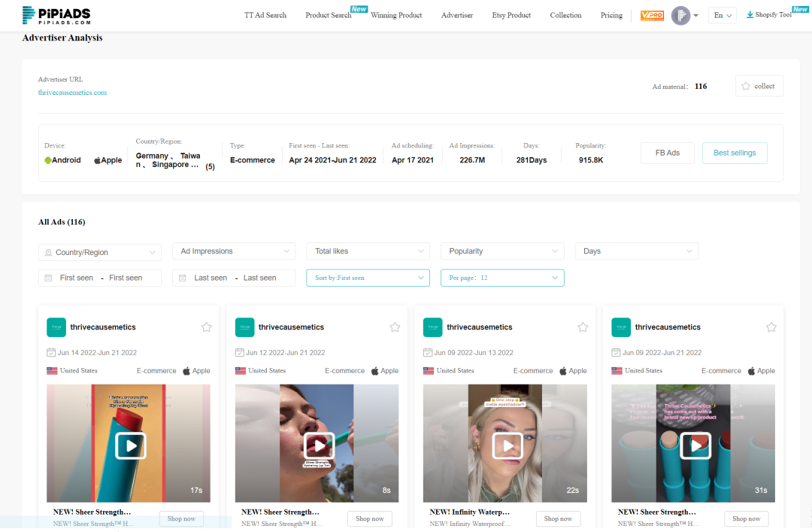Open the thrivecausemetics.com advertiser link
Viewport: 812px width, 532px height.
(x=72, y=93)
